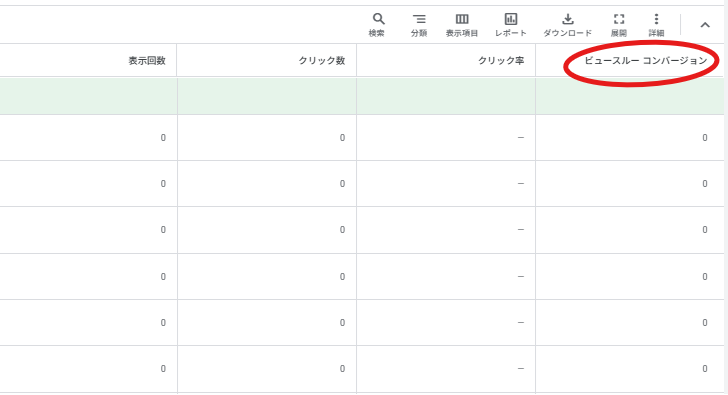Open the レポート report icon
Screen dimensions: 728x395
511,25
